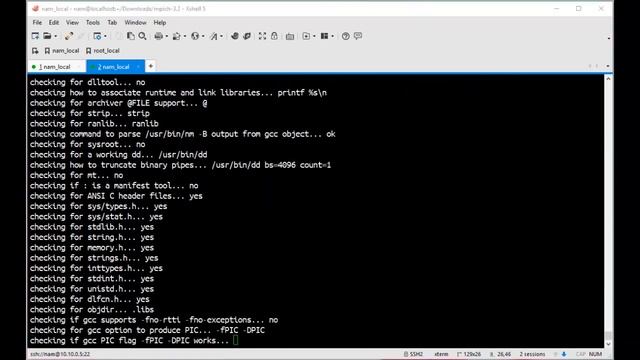640x360 pixels.
Task: Click the Help question mark icon
Action: [x=346, y=36]
